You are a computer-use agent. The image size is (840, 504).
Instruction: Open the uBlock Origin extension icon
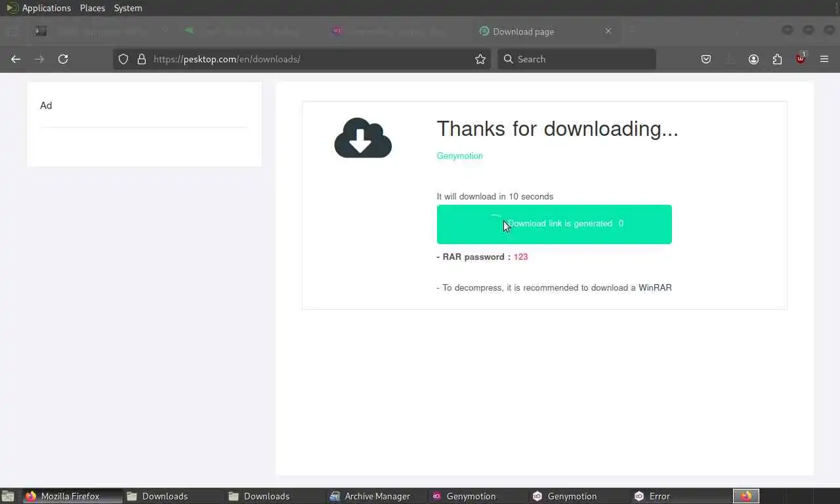[801, 59]
